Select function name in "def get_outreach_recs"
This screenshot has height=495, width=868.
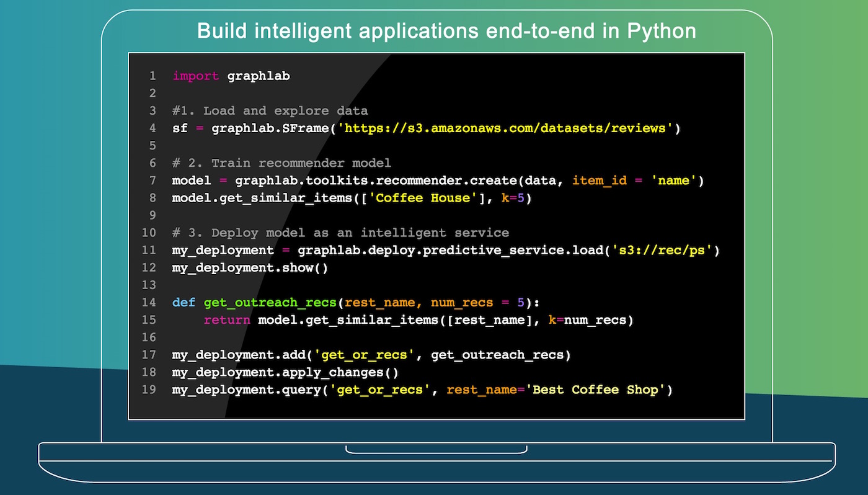(270, 303)
